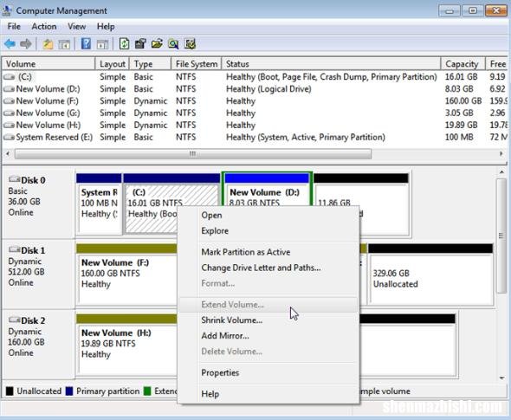Click the Forward arrow toolbar icon

[x=26, y=43]
